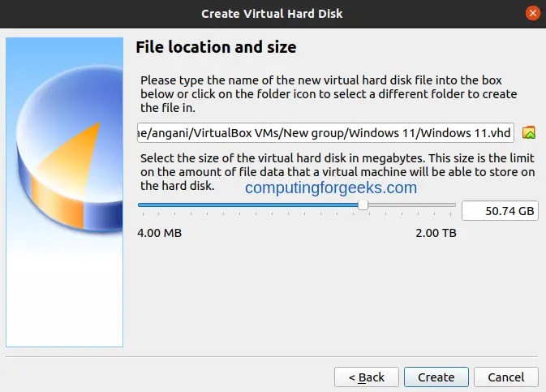The width and height of the screenshot is (546, 392).
Task: Click the 4.00 MB minimum size label
Action: tap(160, 233)
